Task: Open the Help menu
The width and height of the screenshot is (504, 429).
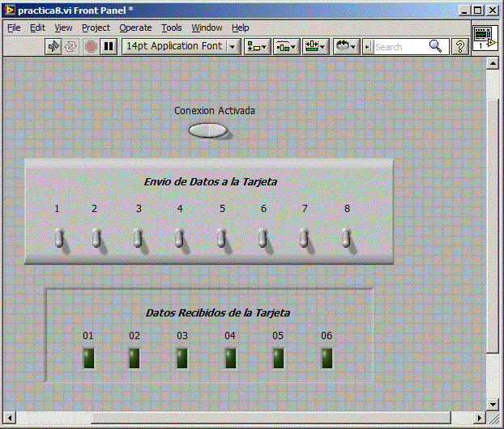Action: [241, 28]
